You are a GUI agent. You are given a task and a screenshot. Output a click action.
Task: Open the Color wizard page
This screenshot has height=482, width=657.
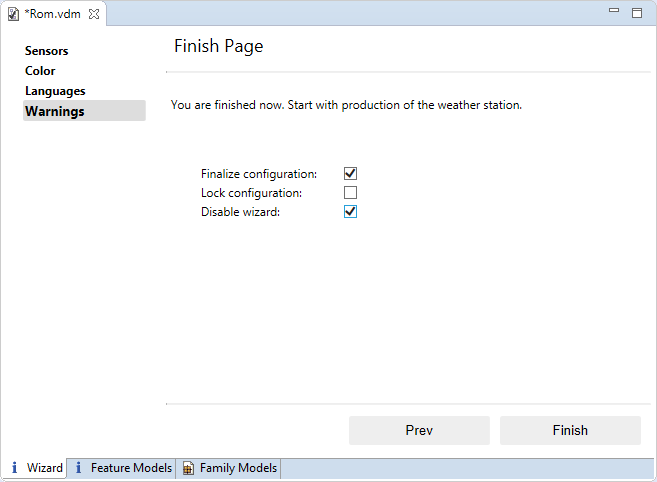(40, 71)
